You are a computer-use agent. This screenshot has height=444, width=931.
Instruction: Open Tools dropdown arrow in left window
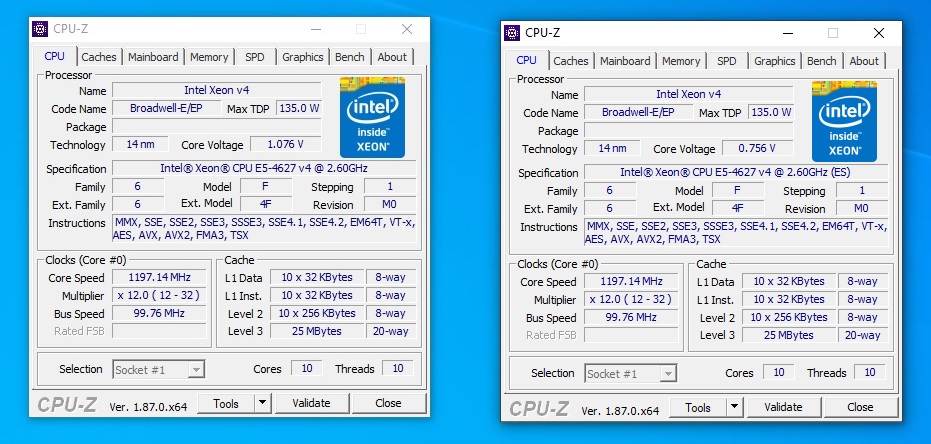pos(262,403)
